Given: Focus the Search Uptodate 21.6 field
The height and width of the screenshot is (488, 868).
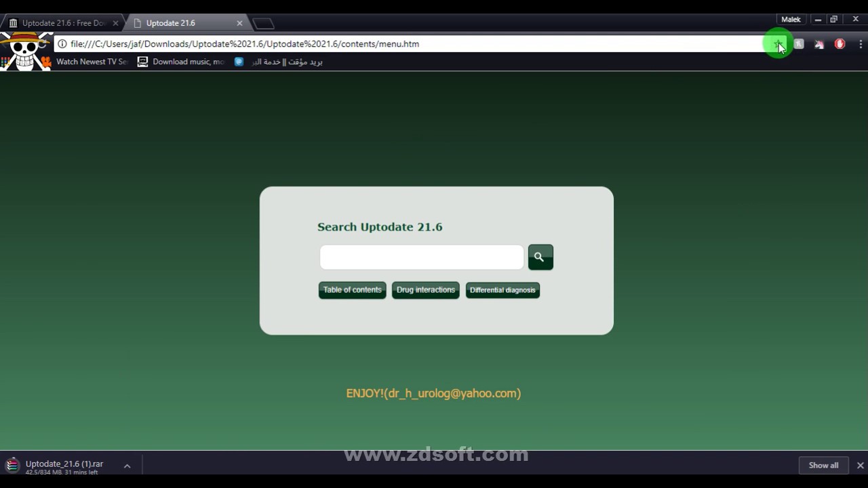Looking at the screenshot, I should pyautogui.click(x=421, y=257).
